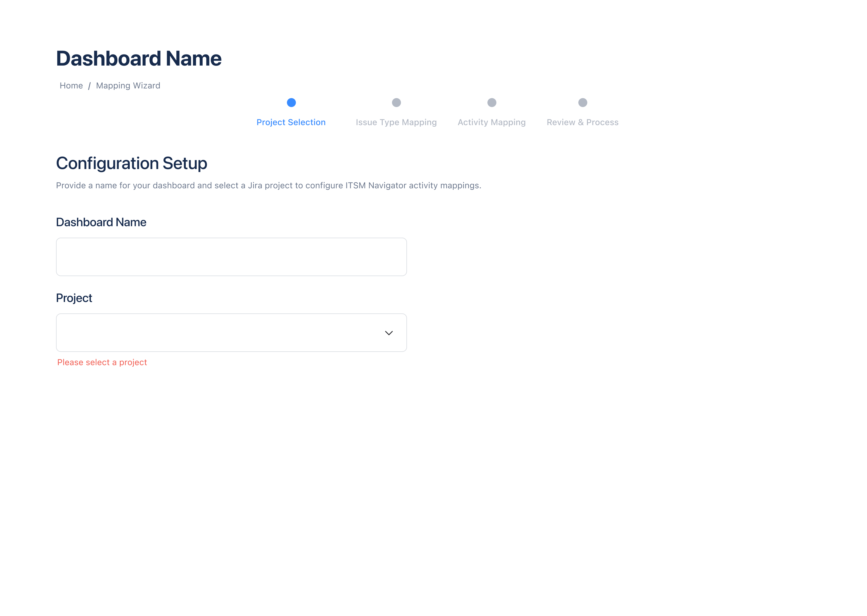Click the Configuration Setup heading
The image size is (867, 616).
pos(131,164)
